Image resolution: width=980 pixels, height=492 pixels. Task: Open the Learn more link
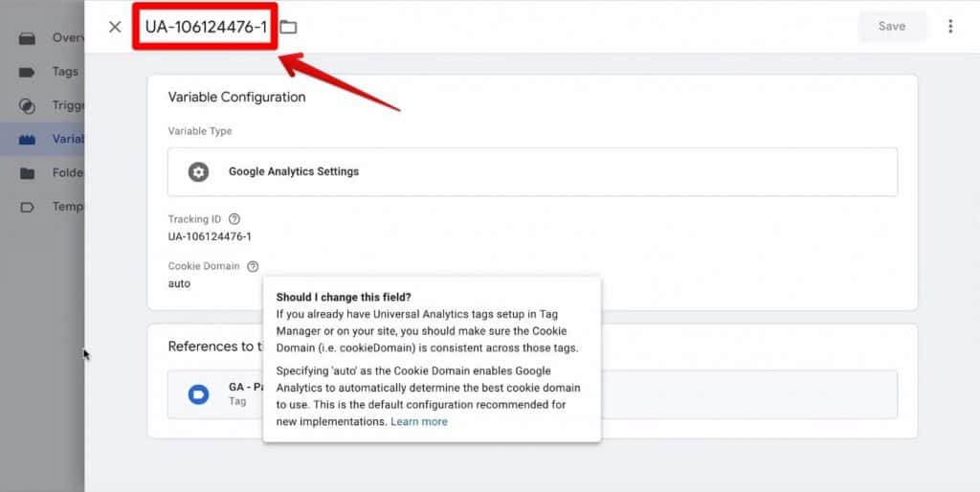[418, 421]
